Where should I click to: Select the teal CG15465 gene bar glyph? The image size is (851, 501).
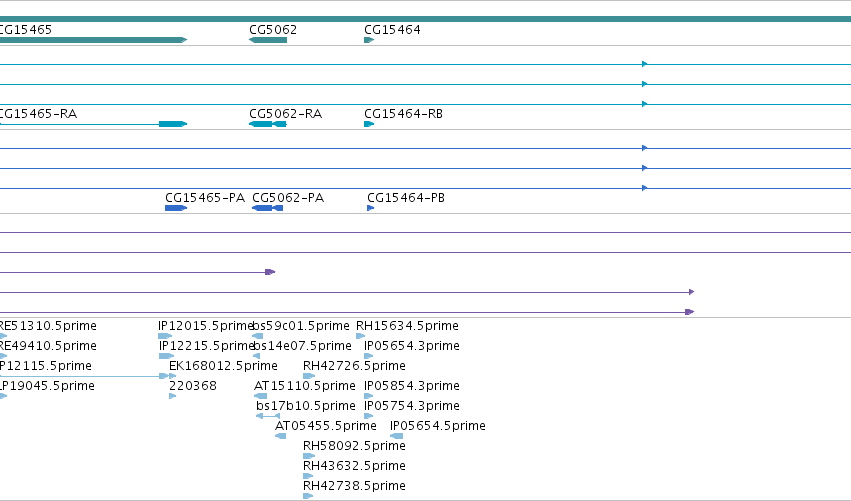coord(93,40)
